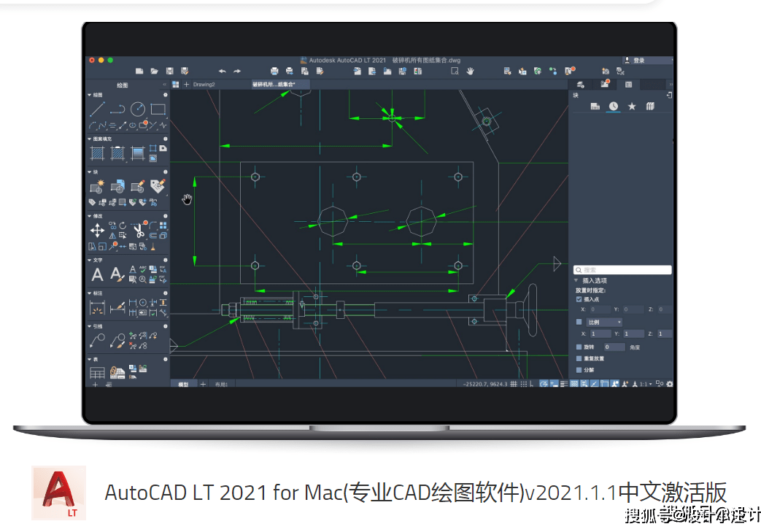Collapse the 图案填充 panel section
Screen dimensions: 761x532
(x=89, y=139)
